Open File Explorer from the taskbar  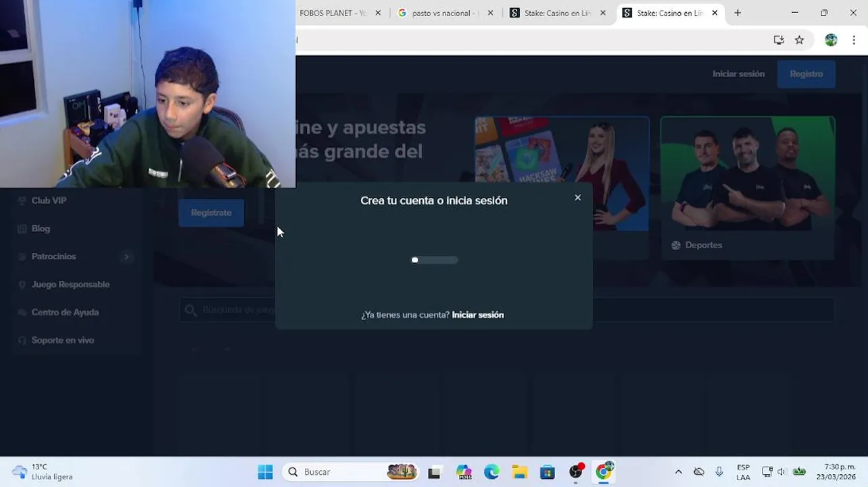click(x=519, y=472)
